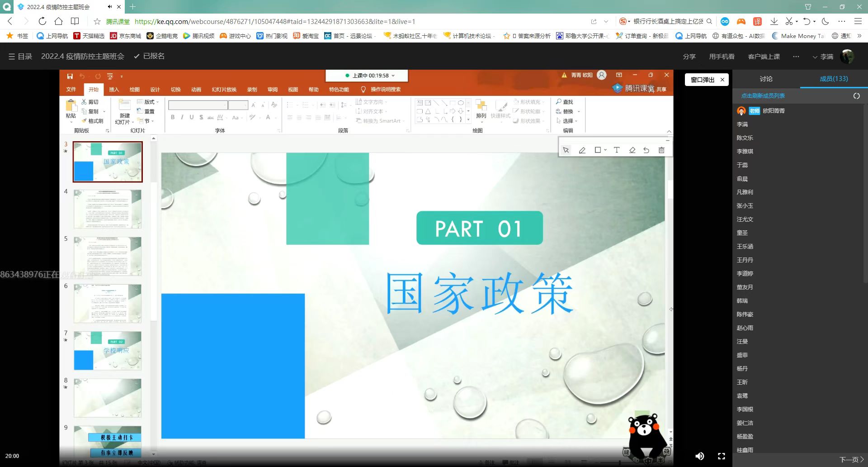Screen dimensions: 868x467
Task: Toggle browser night mode moon icon
Action: (826, 21)
